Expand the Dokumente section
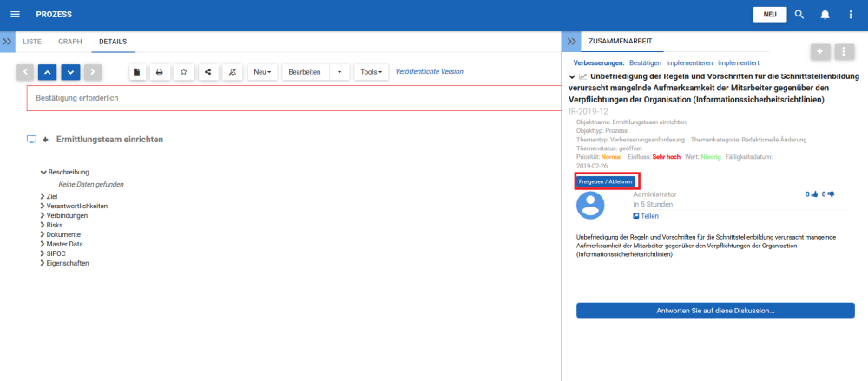 [x=60, y=234]
